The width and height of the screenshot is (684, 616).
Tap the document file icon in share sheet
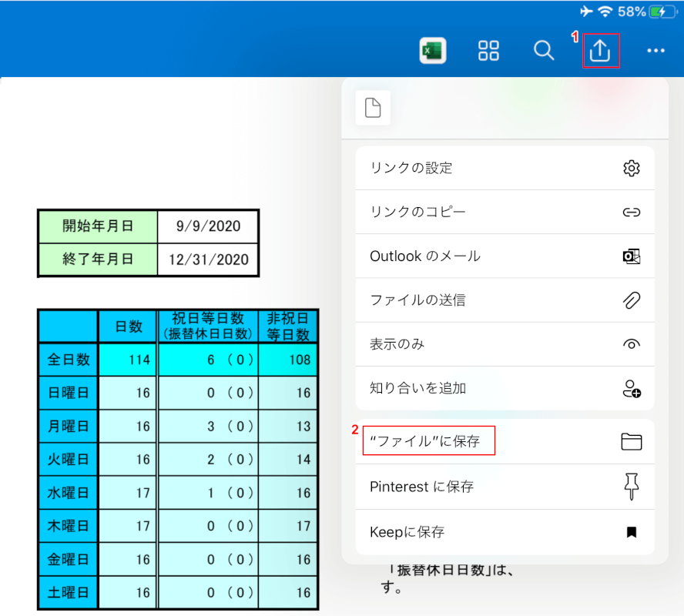373,108
